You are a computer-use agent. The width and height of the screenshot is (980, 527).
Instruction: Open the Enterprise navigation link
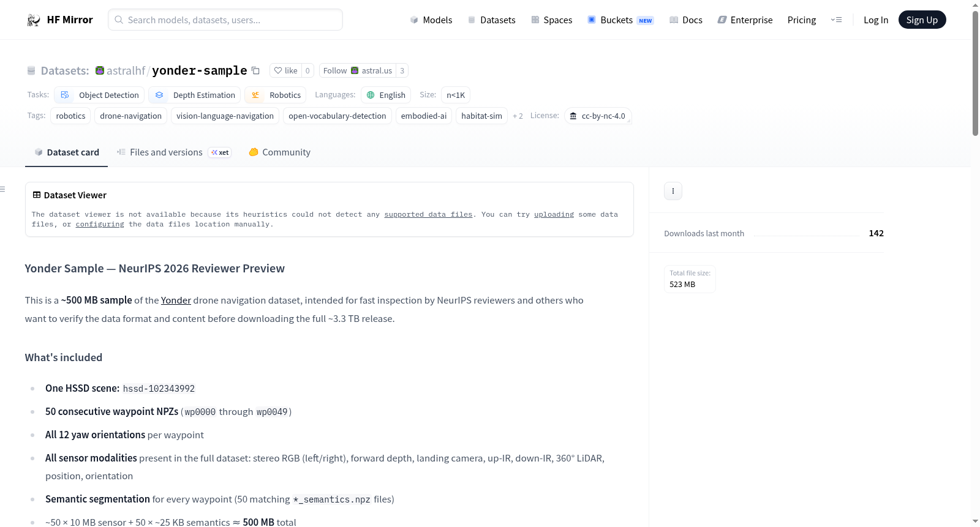pos(745,20)
